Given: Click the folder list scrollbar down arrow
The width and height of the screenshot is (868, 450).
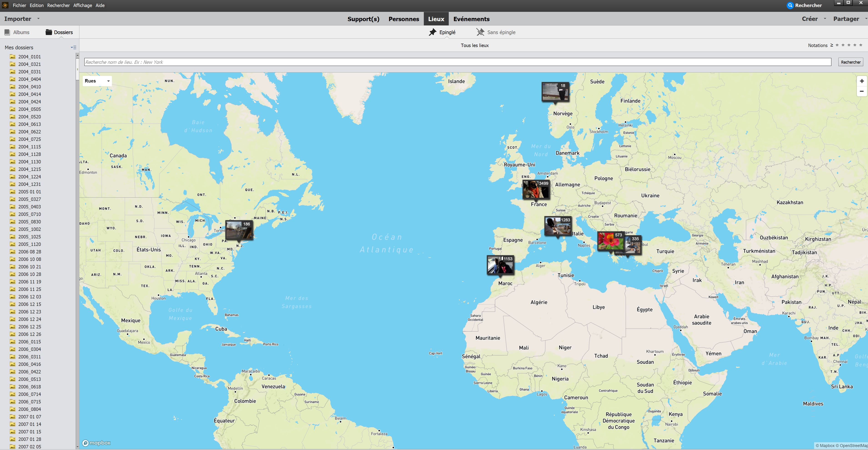Looking at the screenshot, I should pyautogui.click(x=77, y=447).
